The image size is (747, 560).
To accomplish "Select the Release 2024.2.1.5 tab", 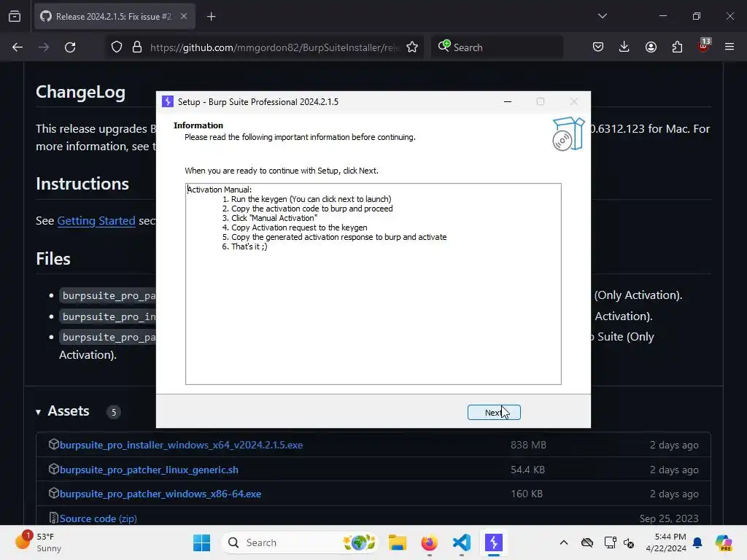I will [x=115, y=16].
